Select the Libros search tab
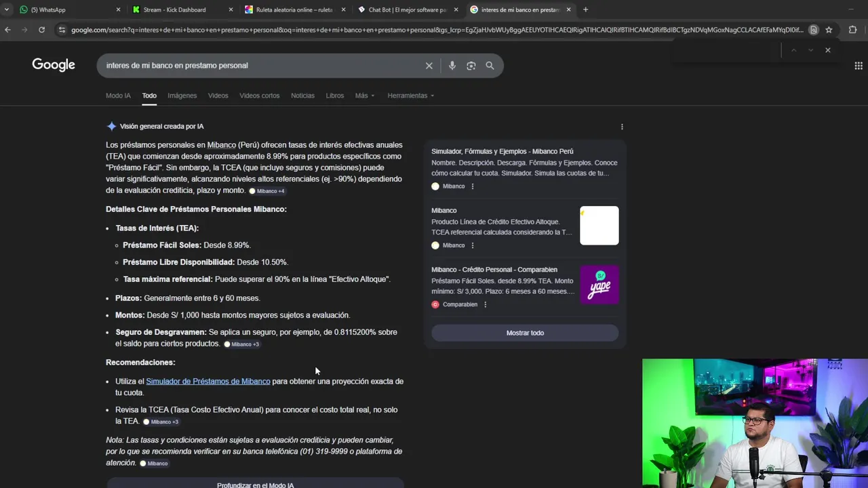The image size is (868, 488). click(x=335, y=96)
